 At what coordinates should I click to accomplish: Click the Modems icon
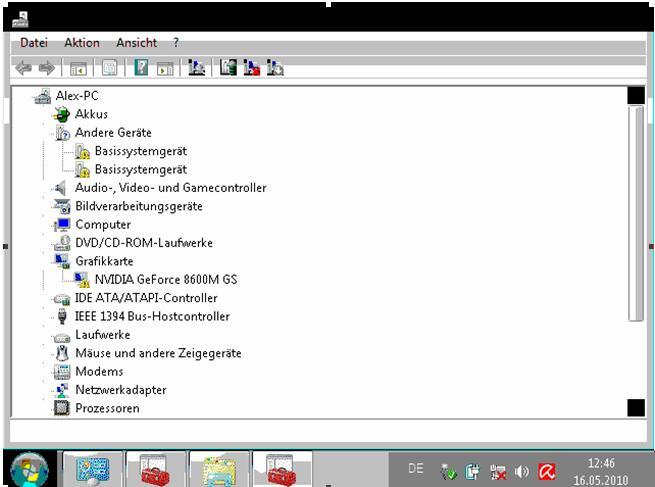(x=62, y=372)
